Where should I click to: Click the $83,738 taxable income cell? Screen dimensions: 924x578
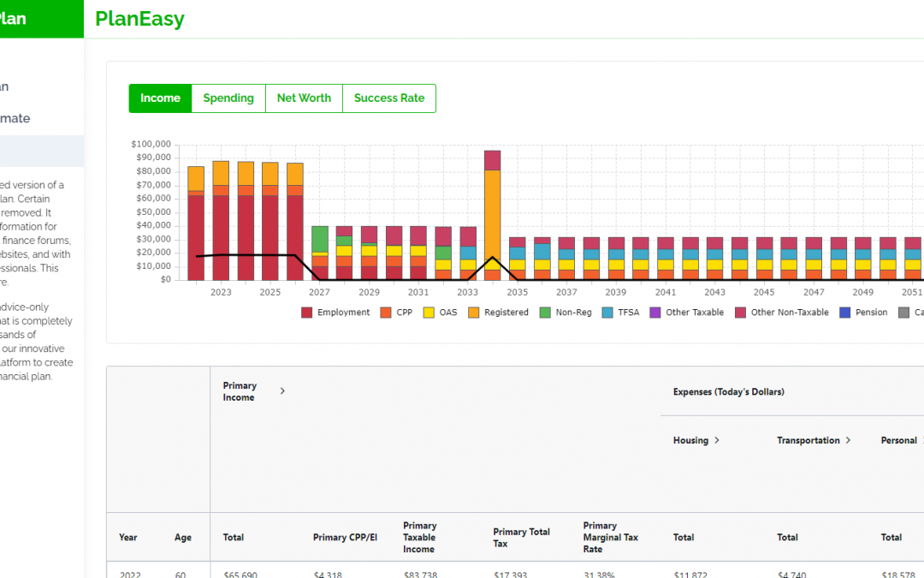(420, 575)
